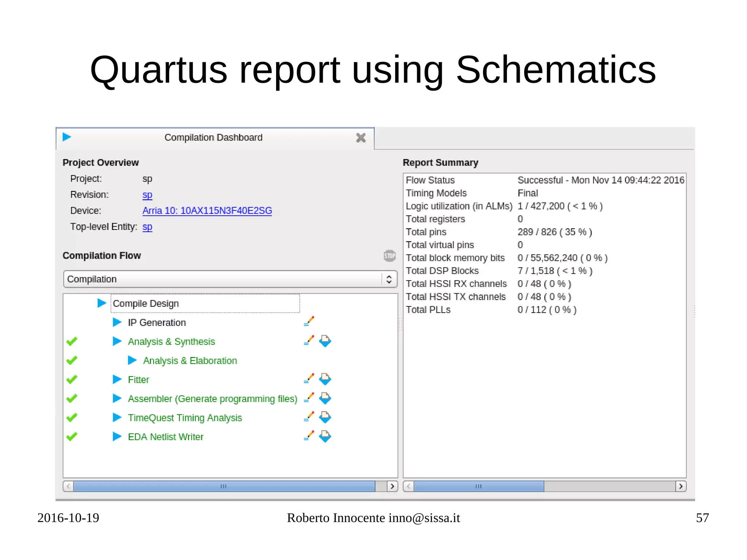Select the Total block memory bits row
Image resolution: width=747 pixels, height=560 pixels.
pyautogui.click(x=545, y=258)
